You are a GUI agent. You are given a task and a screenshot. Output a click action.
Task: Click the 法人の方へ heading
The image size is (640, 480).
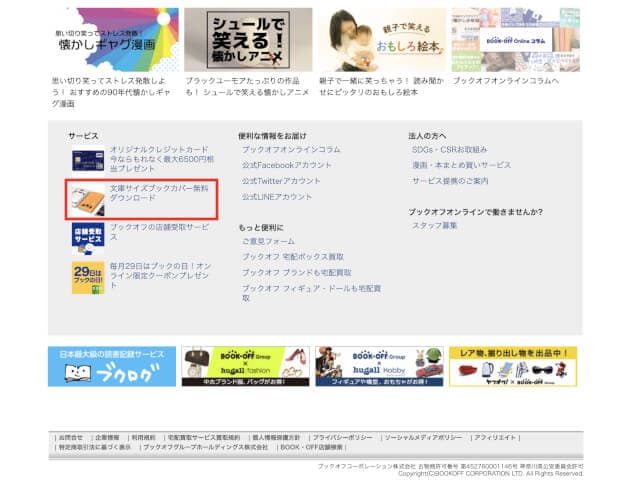pyautogui.click(x=427, y=136)
